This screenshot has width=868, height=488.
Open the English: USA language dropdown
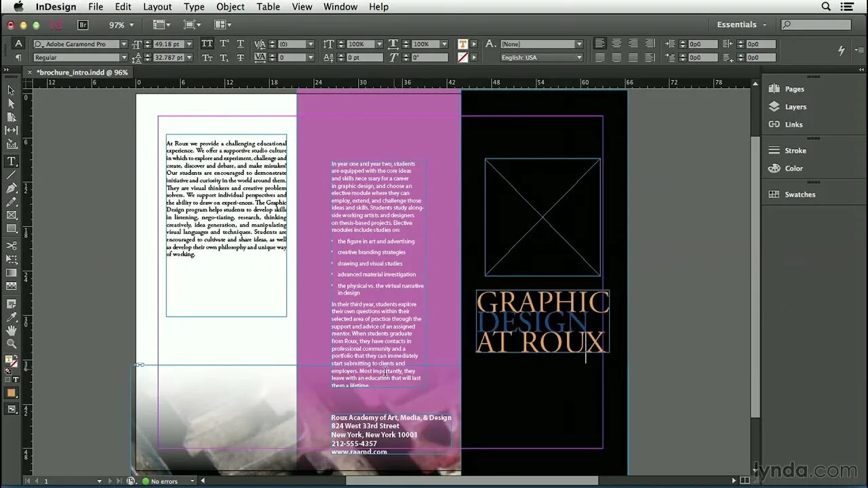(541, 58)
